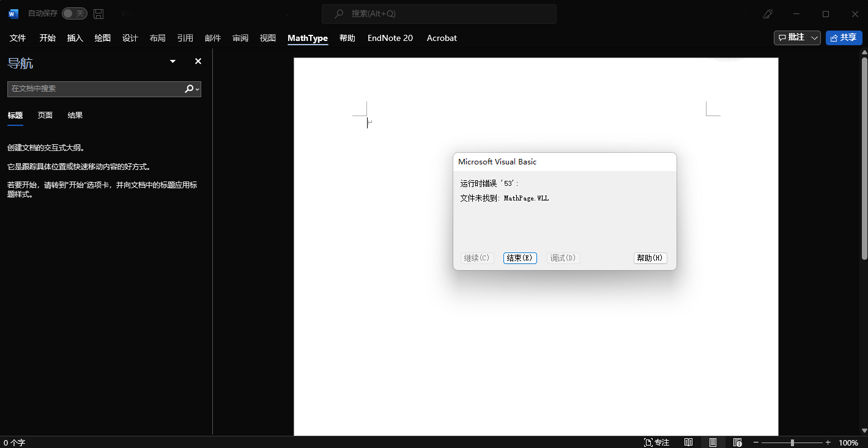Click the 批注 (Comments) button
The image size is (868, 448).
(x=792, y=38)
